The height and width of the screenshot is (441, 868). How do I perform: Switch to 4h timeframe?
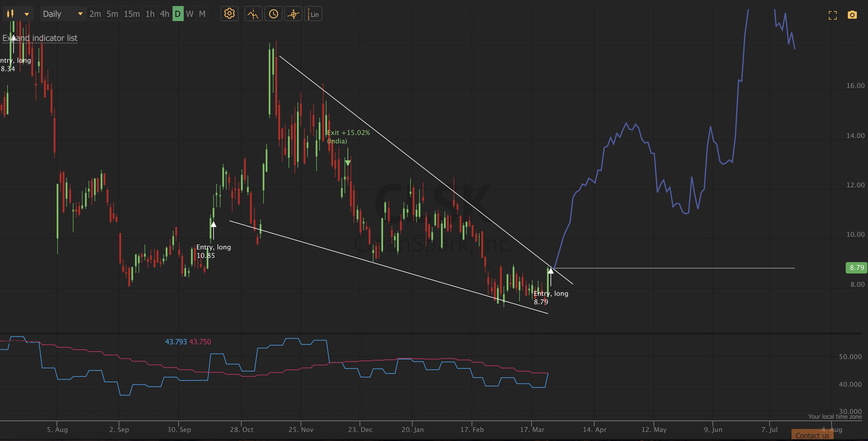pos(164,14)
